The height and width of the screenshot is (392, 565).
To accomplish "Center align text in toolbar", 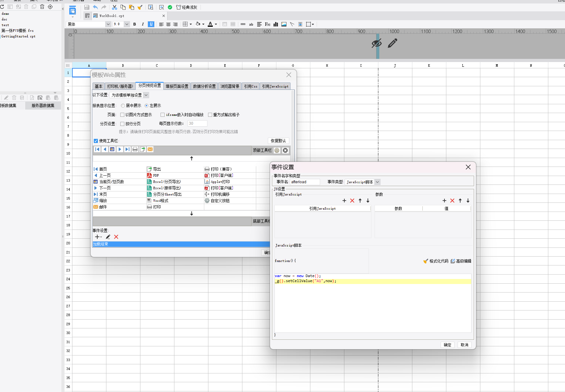I will [168, 24].
